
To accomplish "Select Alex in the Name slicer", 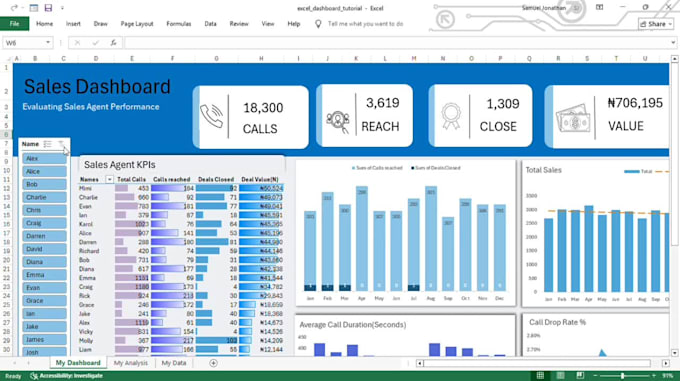I will tap(44, 158).
